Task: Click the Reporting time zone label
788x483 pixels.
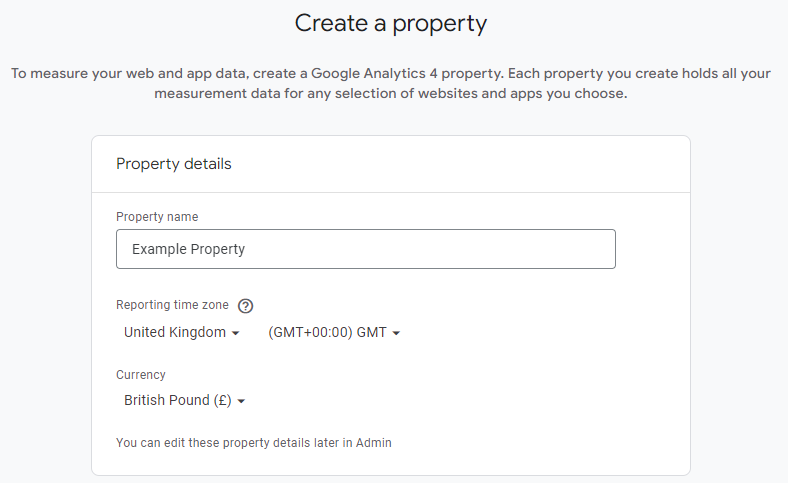Action: [x=172, y=305]
